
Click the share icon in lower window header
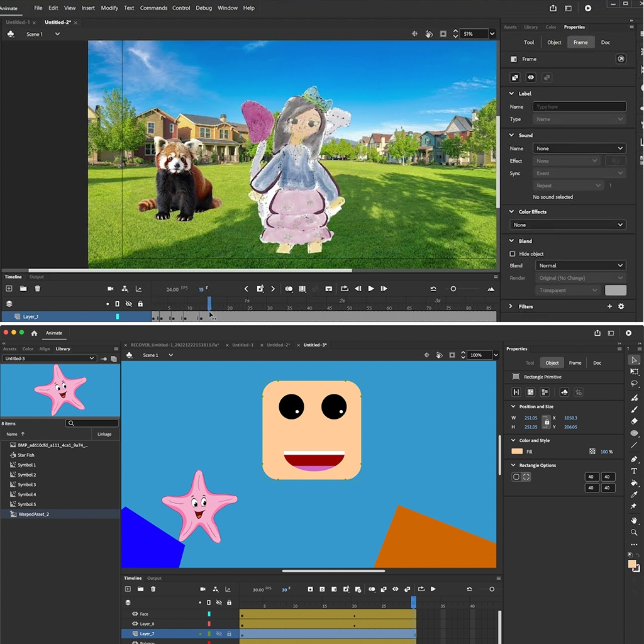[x=597, y=333]
